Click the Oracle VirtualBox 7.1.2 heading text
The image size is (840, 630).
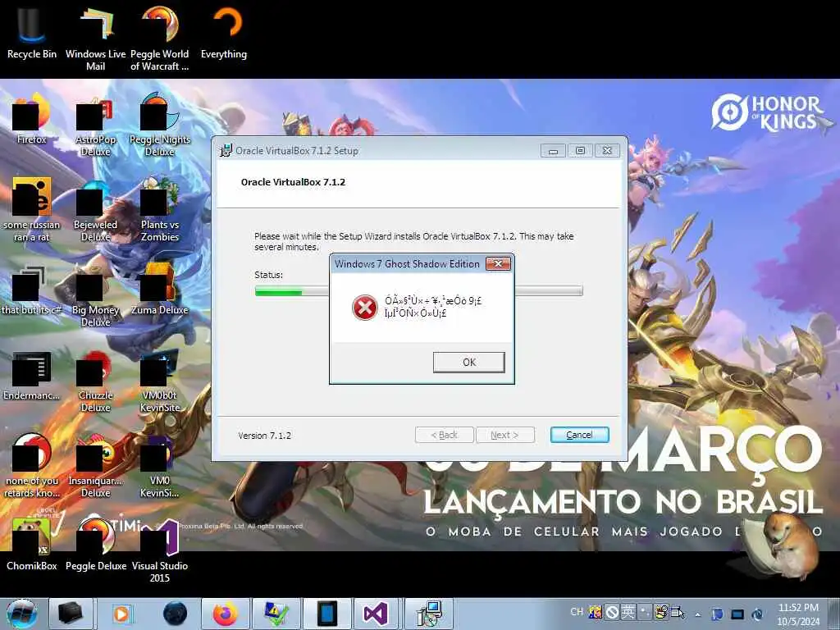[293, 182]
